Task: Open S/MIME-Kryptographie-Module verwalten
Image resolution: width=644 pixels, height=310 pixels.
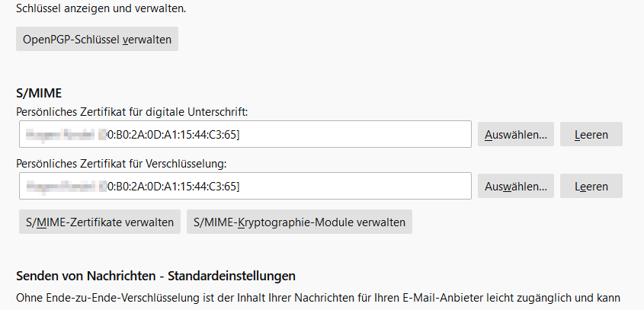Action: (299, 222)
